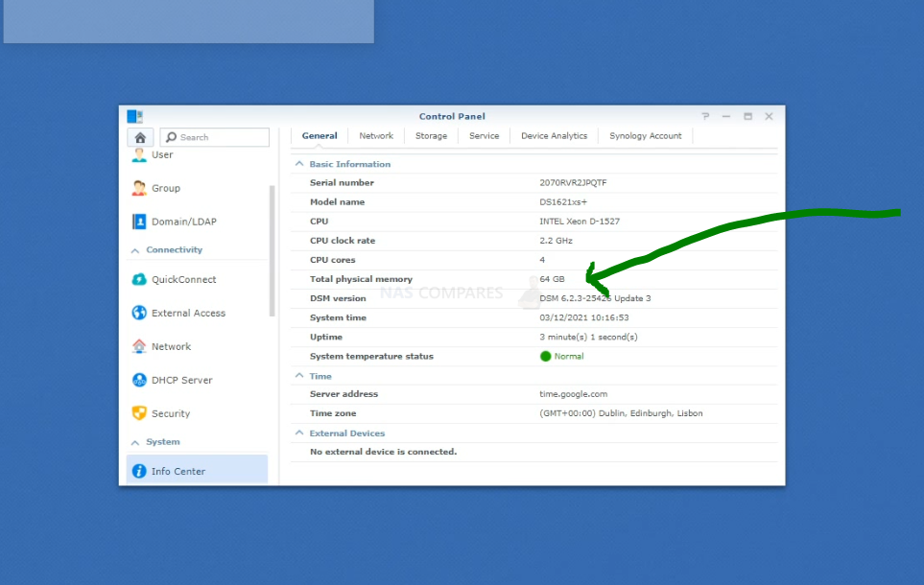
Task: Close the Control Panel window
Action: [769, 117]
